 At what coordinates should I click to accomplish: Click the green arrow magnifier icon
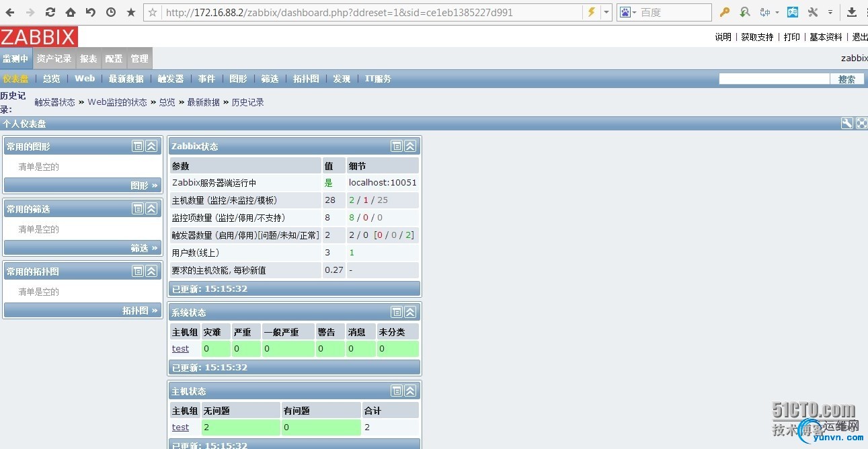tap(745, 13)
